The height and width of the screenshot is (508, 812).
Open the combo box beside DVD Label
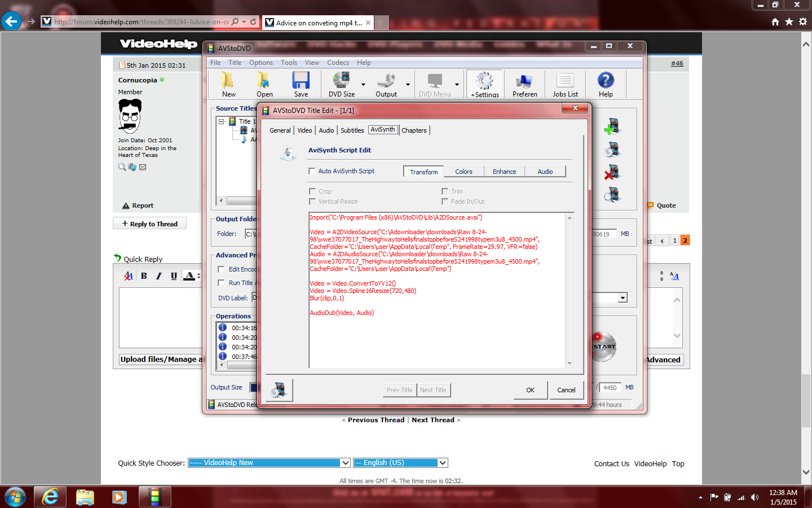pos(623,298)
